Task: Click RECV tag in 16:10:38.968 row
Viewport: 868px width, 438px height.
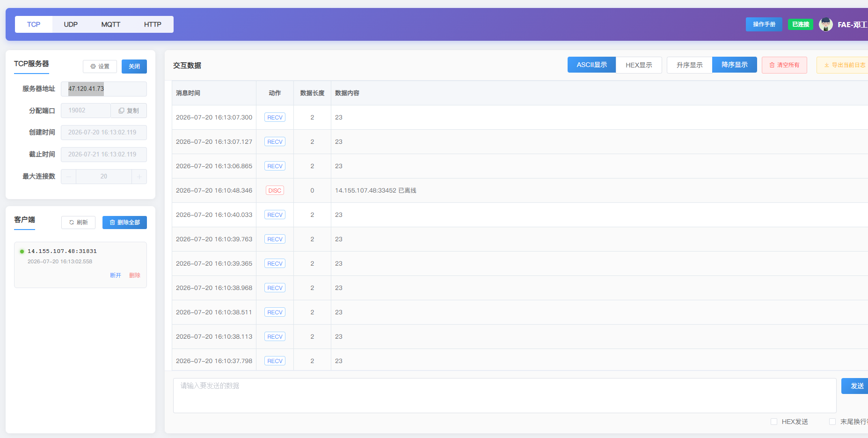Action: point(275,288)
